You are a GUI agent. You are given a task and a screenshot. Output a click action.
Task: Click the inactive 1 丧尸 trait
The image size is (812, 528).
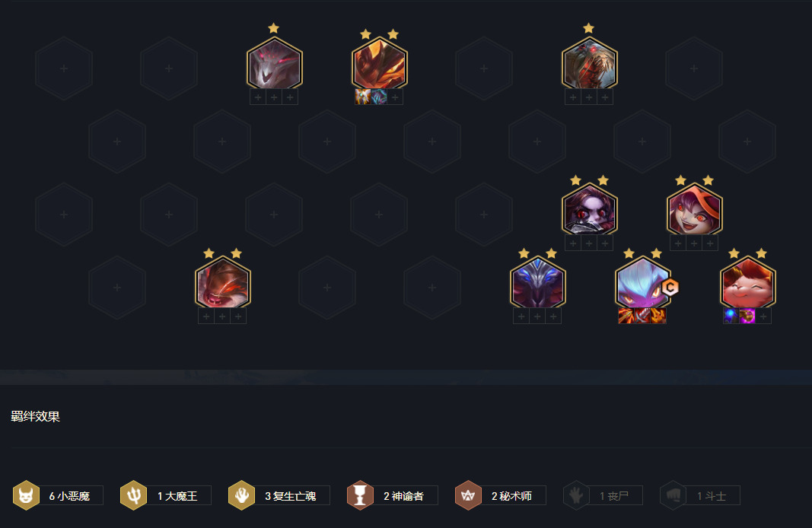coord(603,495)
